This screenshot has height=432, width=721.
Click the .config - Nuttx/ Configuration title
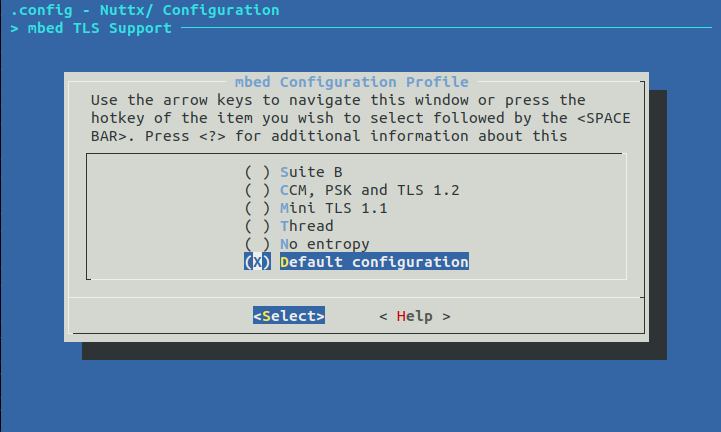tap(144, 10)
